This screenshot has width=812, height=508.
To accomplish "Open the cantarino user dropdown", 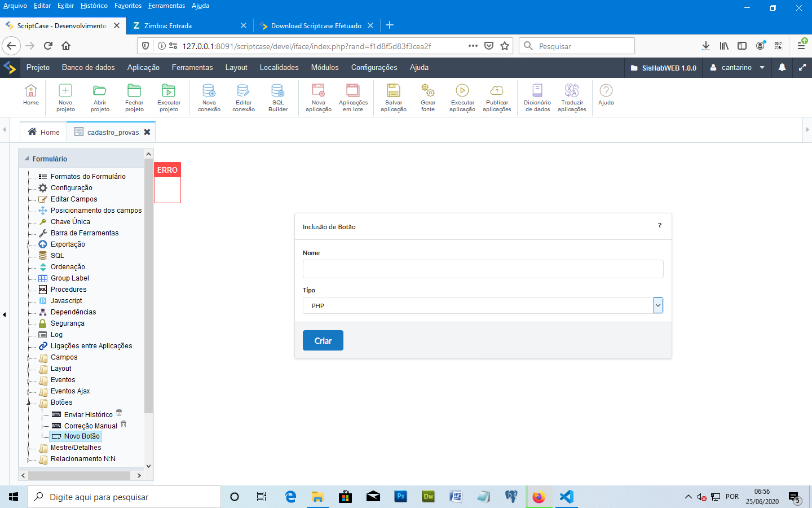I will (x=737, y=67).
